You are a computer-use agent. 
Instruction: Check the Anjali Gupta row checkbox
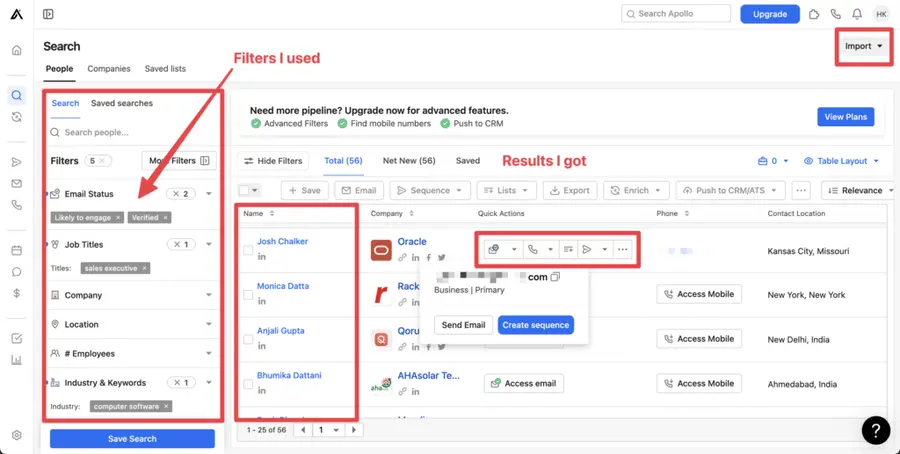(x=248, y=340)
